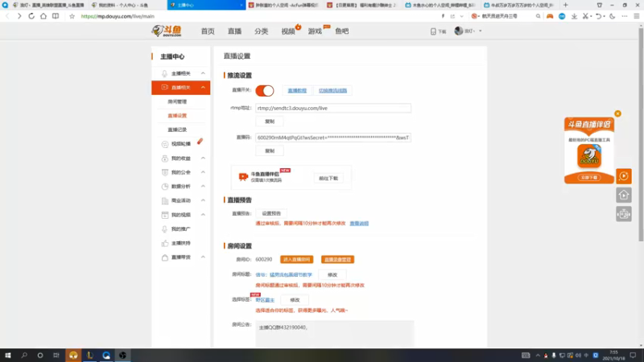Collapse the orange highlighted sidebar section chevron

pos(203,88)
